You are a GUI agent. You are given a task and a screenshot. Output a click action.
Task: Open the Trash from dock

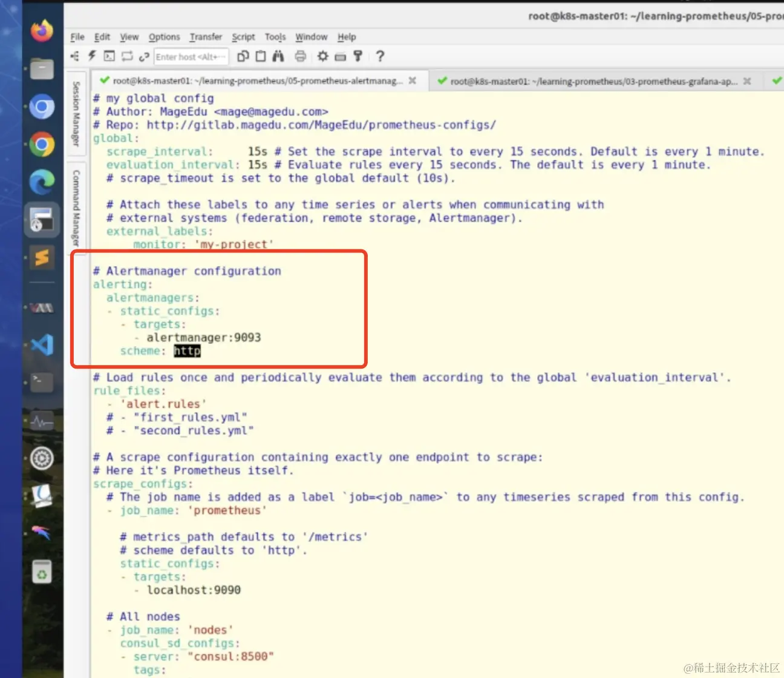point(42,571)
